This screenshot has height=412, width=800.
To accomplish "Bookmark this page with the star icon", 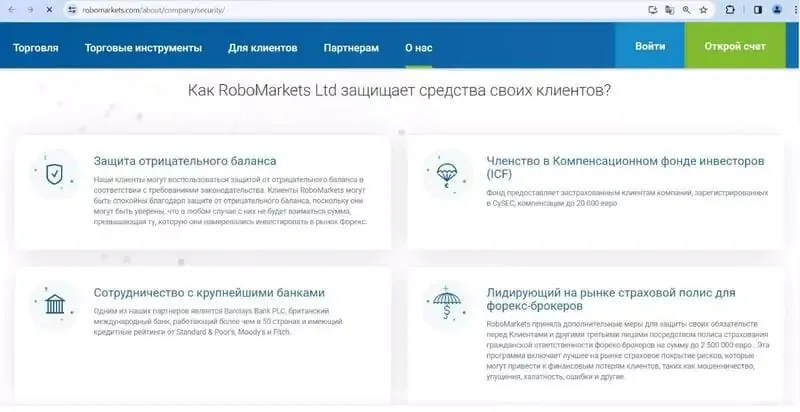I will 704,10.
